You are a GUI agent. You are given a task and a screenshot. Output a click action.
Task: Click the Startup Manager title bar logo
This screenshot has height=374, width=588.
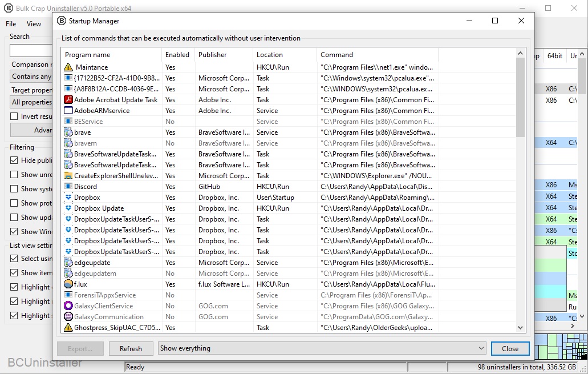point(62,21)
